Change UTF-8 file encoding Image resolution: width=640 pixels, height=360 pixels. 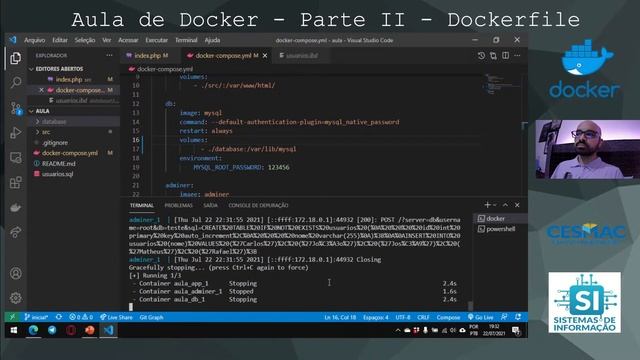coord(403,317)
